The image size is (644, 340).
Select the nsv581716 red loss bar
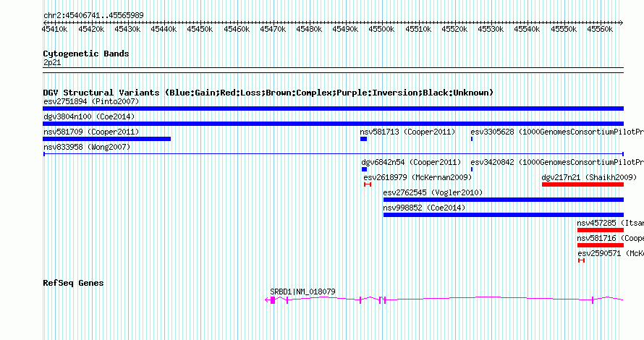coord(601,245)
